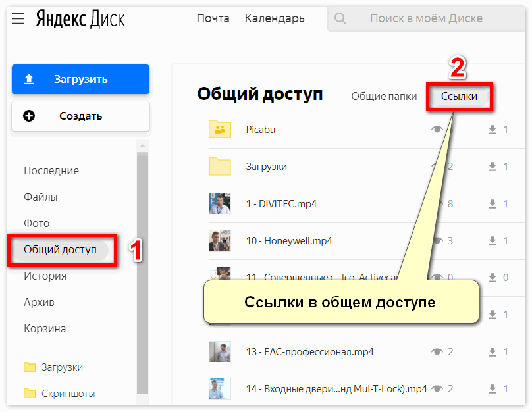
Task: Select Общий доступ in the sidebar
Action: coord(60,250)
